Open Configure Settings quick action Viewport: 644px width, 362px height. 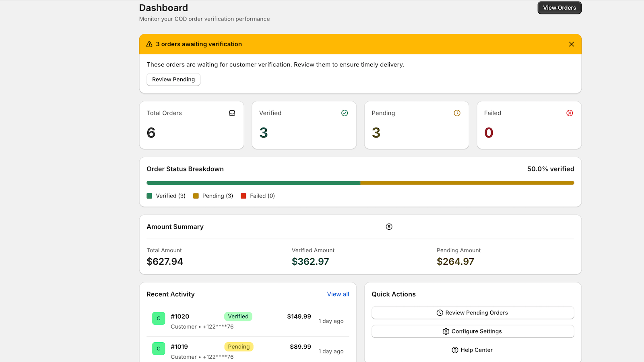(x=473, y=331)
